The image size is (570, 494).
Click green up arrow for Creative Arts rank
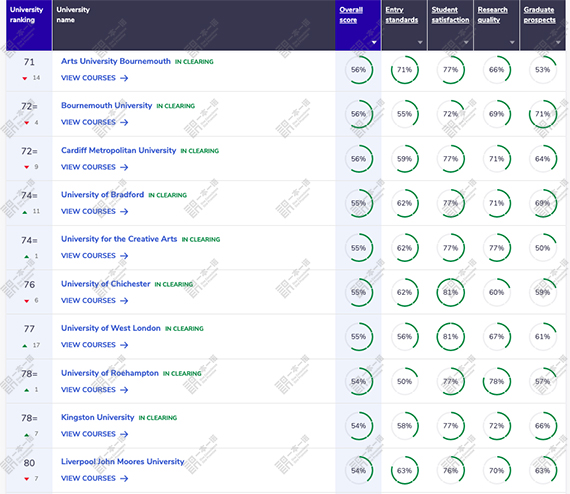26,257
